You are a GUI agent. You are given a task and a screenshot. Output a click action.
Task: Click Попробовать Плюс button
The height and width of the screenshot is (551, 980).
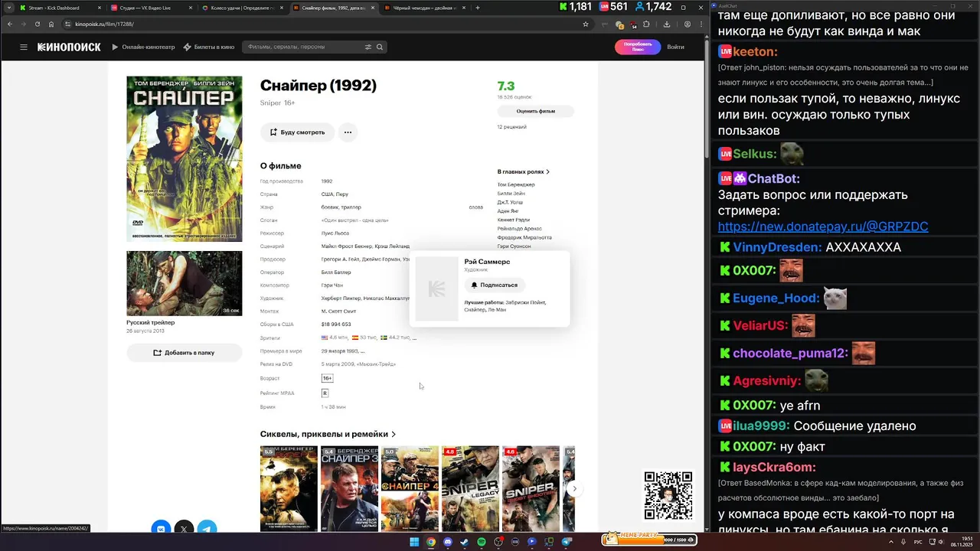tap(638, 47)
